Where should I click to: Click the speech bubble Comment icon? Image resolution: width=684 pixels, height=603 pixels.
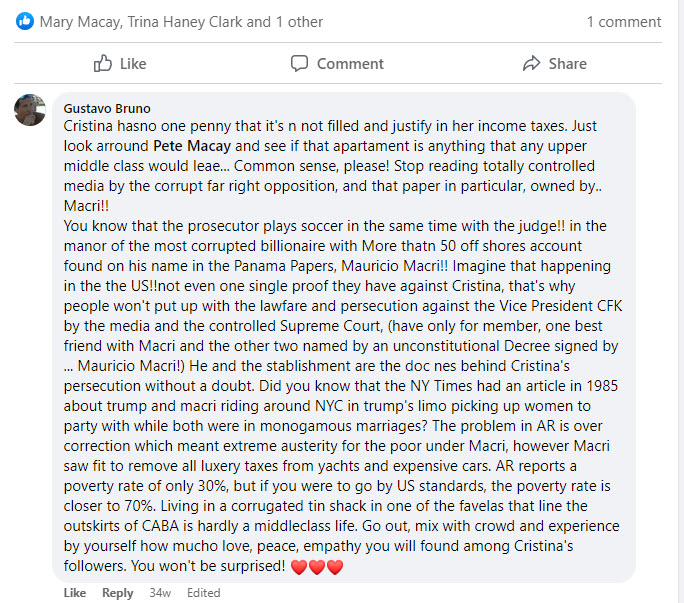pos(299,64)
